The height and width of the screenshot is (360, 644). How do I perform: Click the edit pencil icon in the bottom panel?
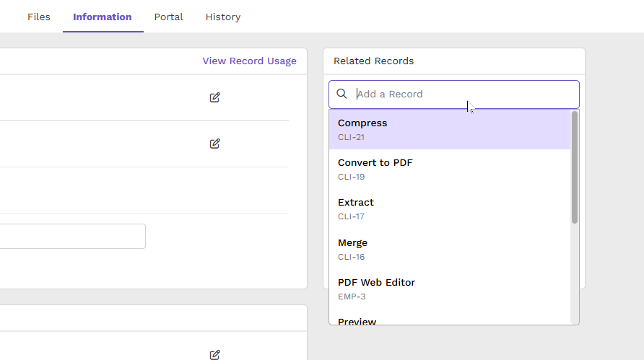click(215, 355)
